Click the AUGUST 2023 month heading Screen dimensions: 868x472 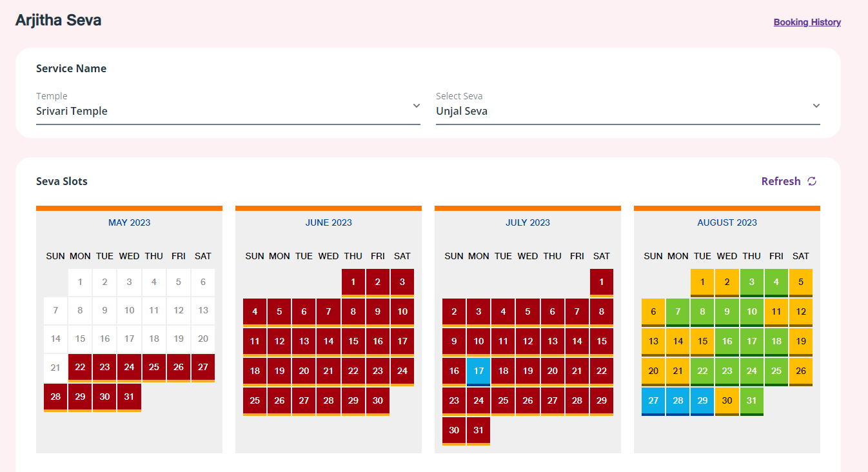point(727,222)
